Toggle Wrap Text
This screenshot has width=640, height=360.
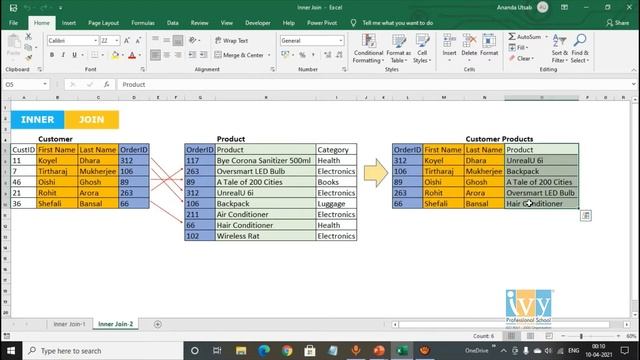[231, 40]
